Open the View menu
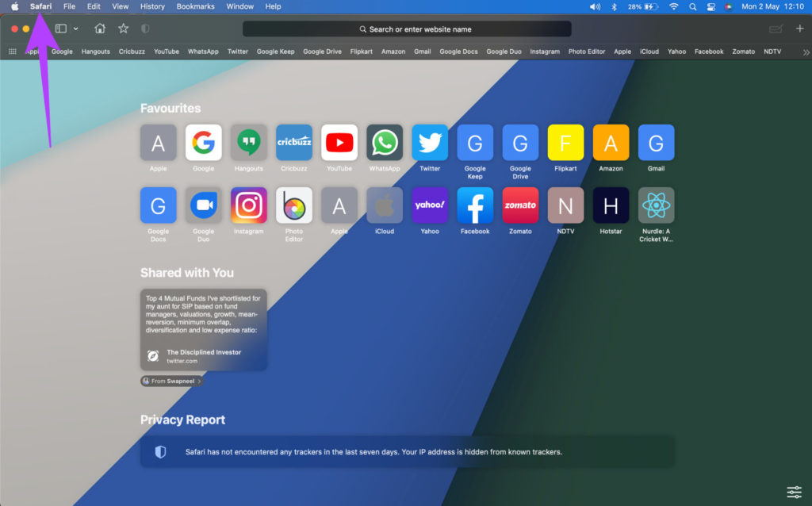This screenshot has width=812, height=506. (121, 6)
